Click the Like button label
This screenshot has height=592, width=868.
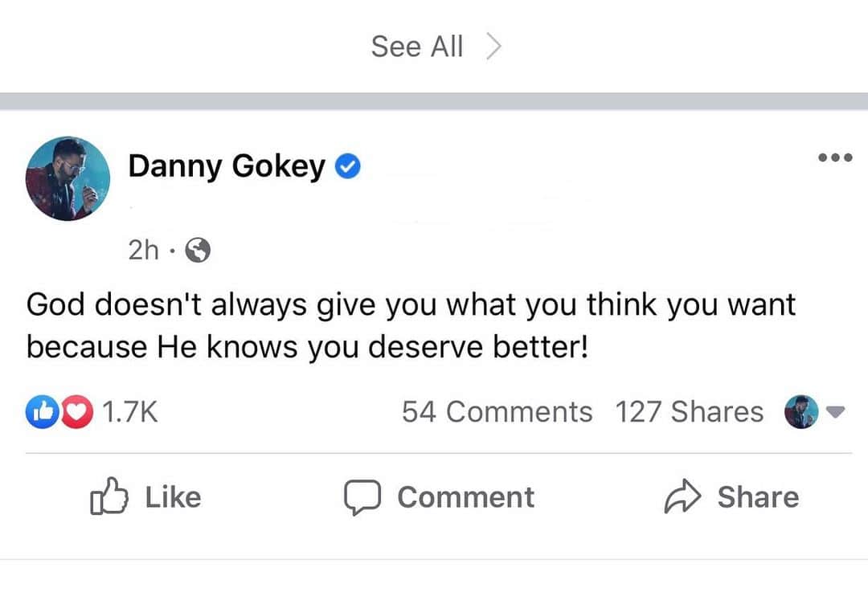174,497
